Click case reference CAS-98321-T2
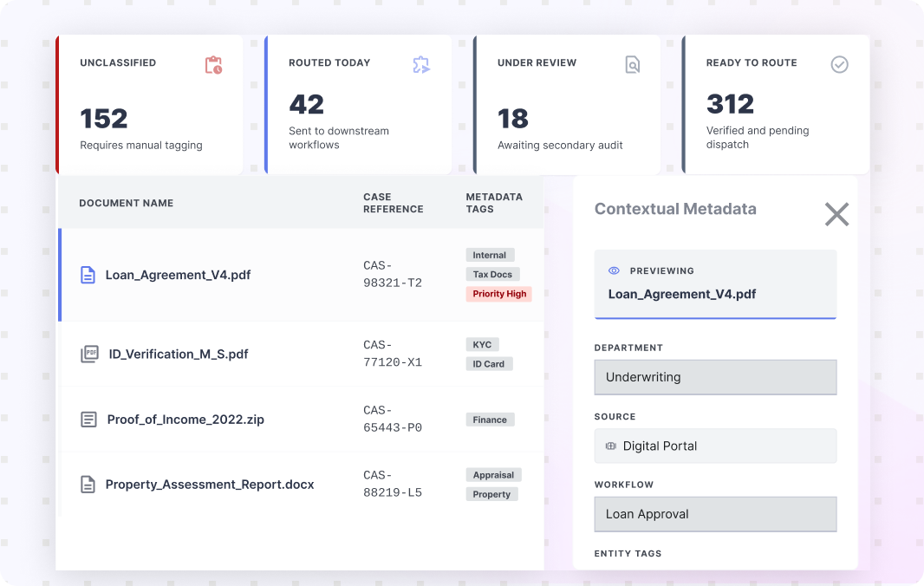The height and width of the screenshot is (586, 924). (x=393, y=274)
